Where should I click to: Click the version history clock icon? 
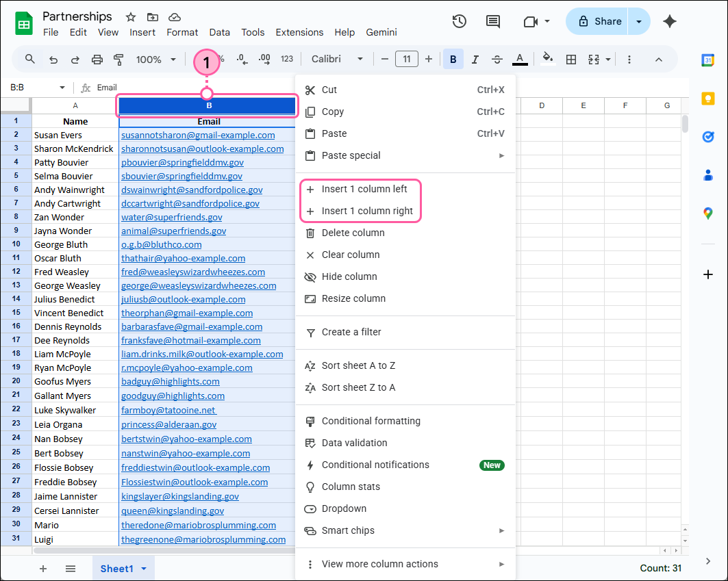(459, 21)
